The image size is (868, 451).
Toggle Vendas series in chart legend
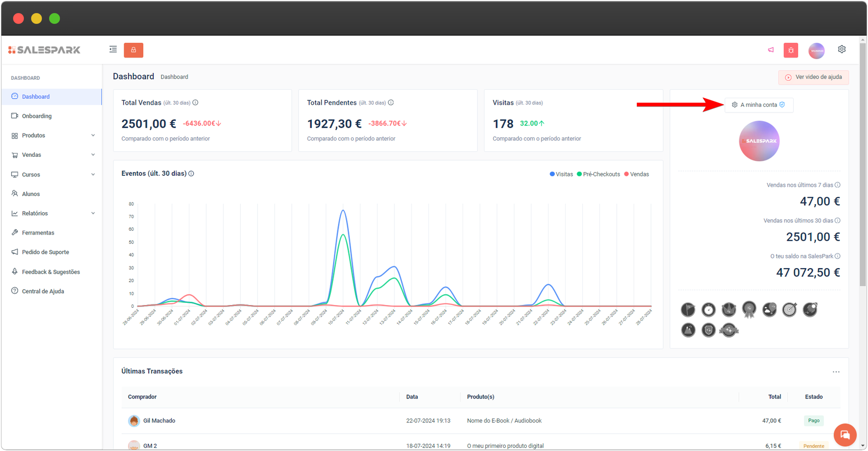tap(636, 174)
